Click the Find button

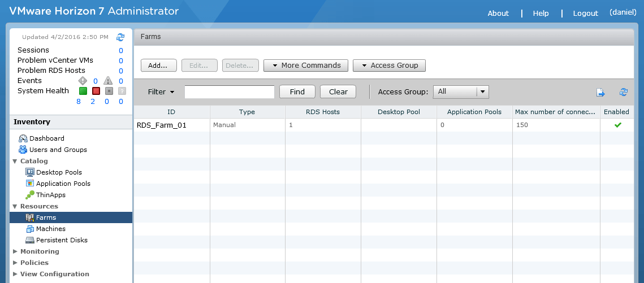297,92
